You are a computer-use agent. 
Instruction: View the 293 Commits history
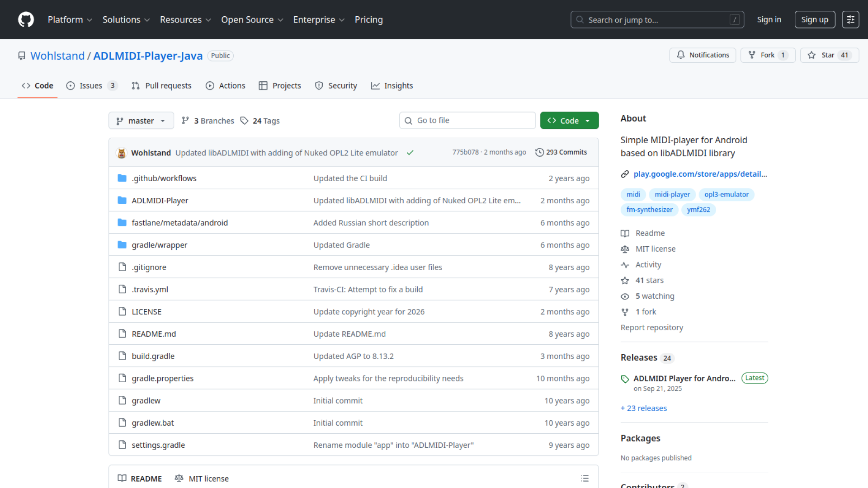click(x=561, y=152)
